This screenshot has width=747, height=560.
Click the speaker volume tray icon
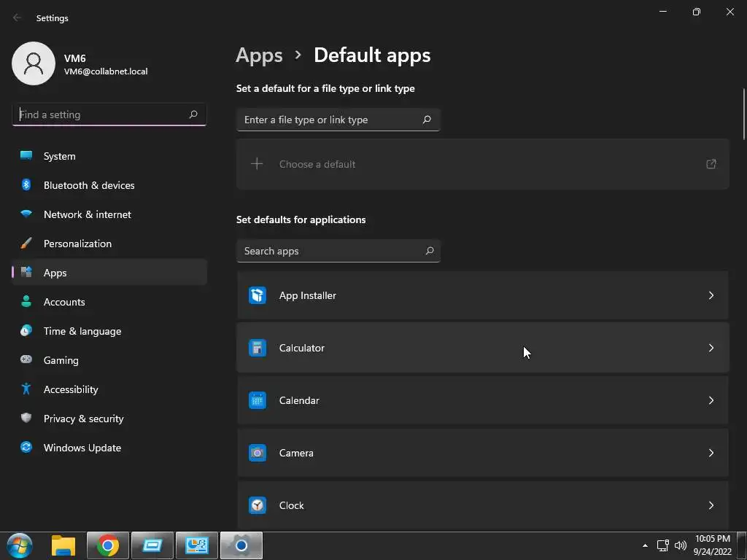(681, 545)
